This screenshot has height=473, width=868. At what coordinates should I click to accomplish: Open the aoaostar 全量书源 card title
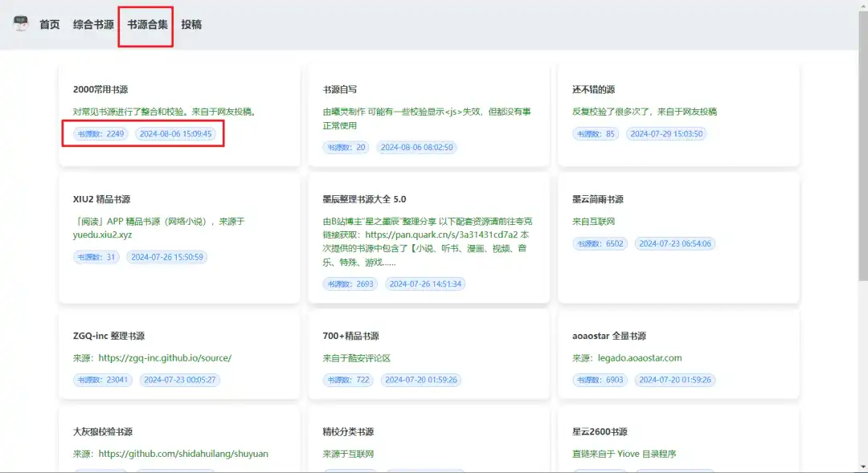[x=609, y=336]
